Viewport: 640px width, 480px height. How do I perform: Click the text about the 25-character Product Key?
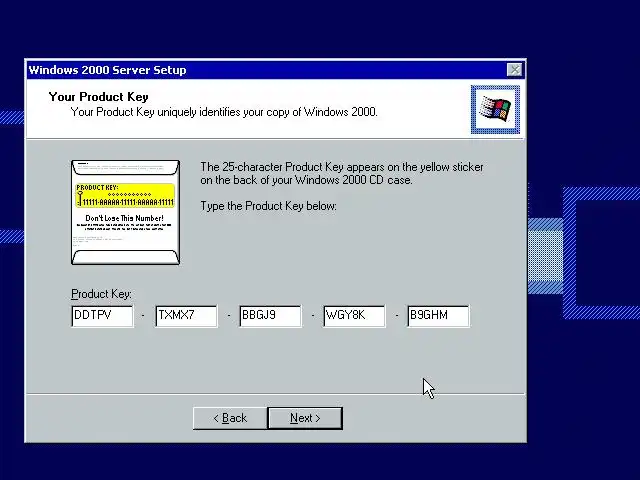click(x=342, y=173)
